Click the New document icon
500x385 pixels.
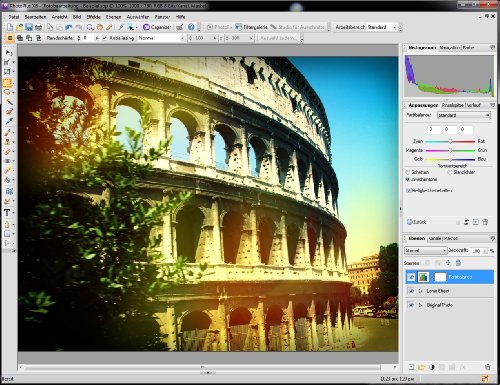[x=10, y=27]
